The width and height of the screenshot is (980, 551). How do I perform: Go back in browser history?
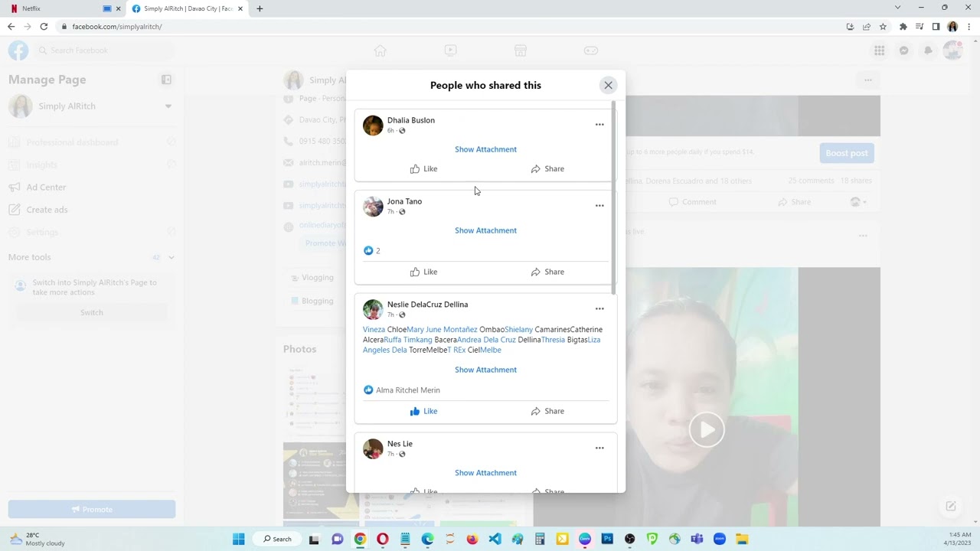click(x=11, y=26)
